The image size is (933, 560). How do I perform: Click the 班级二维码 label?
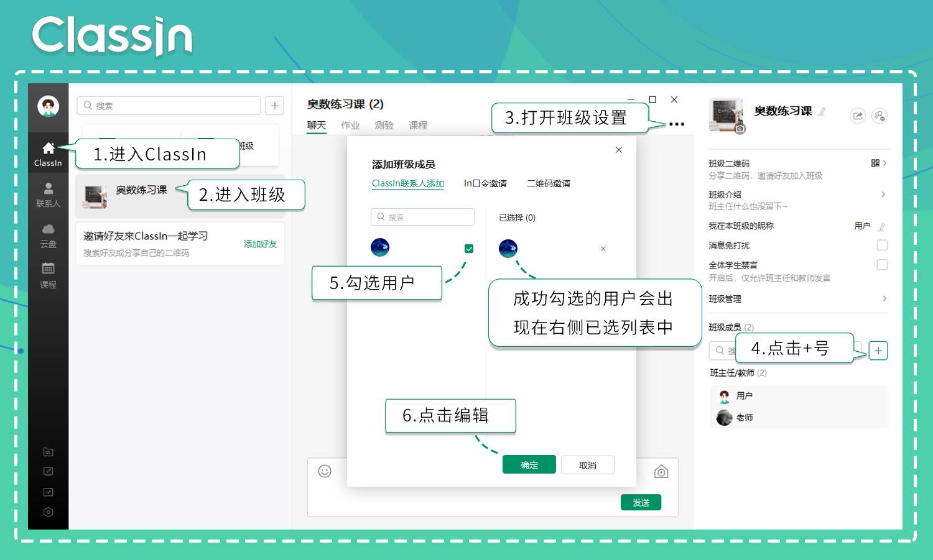729,163
